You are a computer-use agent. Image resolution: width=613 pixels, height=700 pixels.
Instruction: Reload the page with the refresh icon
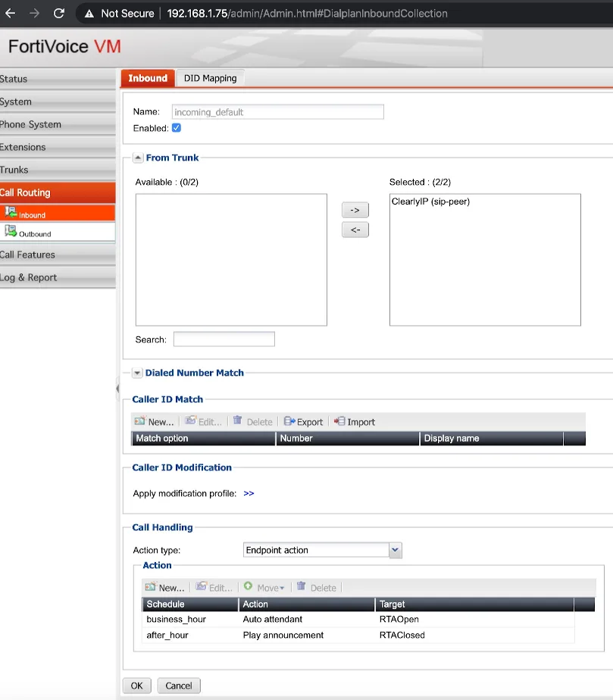point(59,14)
